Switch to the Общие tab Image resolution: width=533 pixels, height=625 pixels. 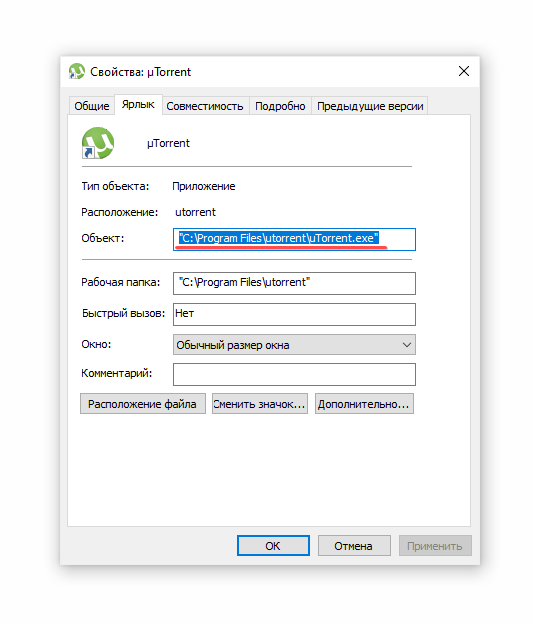point(92,106)
